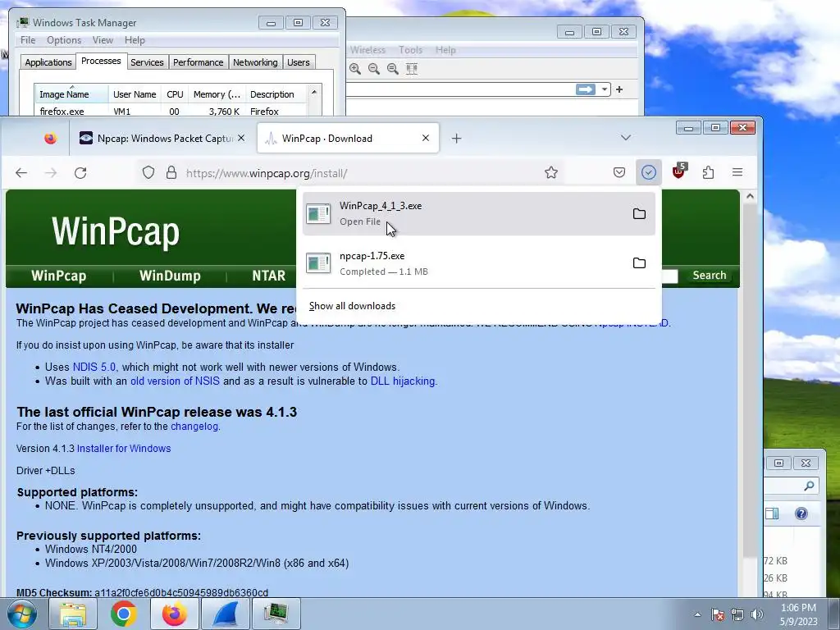840x630 pixels.
Task: Apply filter arrow in Wireshark window
Action: (585, 89)
